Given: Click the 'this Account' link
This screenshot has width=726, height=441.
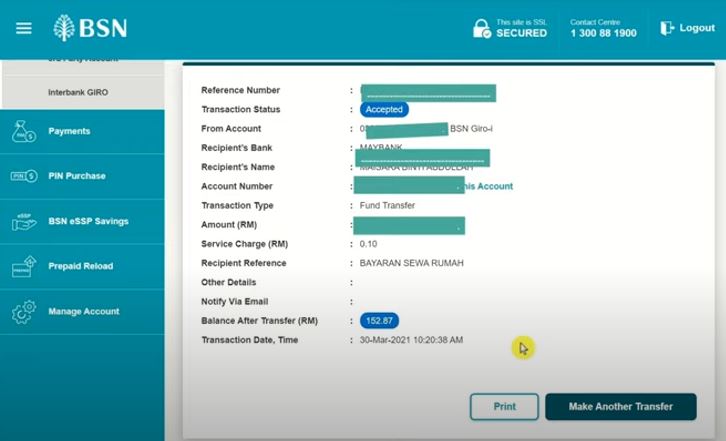Looking at the screenshot, I should point(488,186).
